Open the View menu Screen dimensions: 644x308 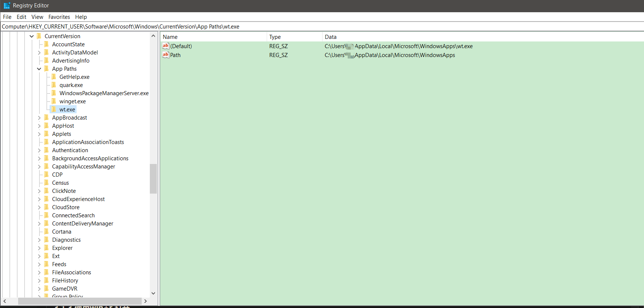click(x=37, y=17)
